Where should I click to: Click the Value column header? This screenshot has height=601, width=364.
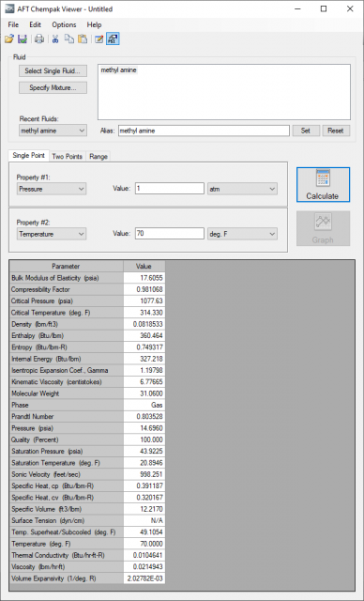[144, 266]
